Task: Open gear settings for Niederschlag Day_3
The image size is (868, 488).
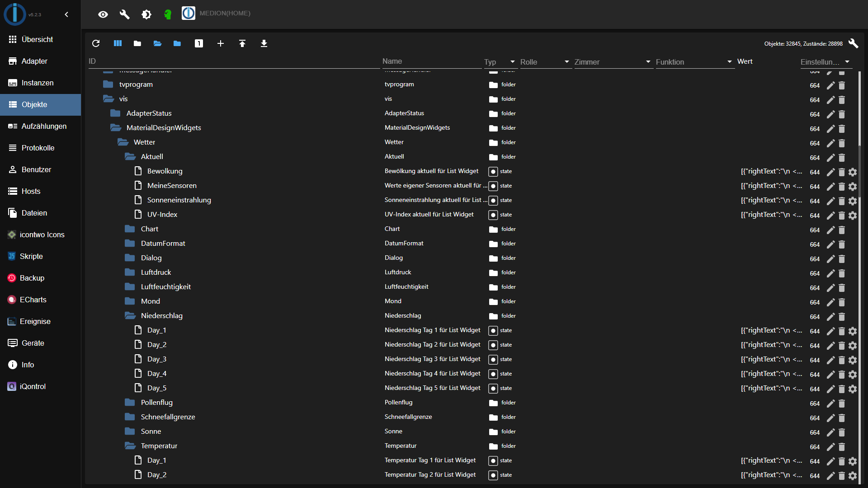Action: pyautogui.click(x=853, y=360)
